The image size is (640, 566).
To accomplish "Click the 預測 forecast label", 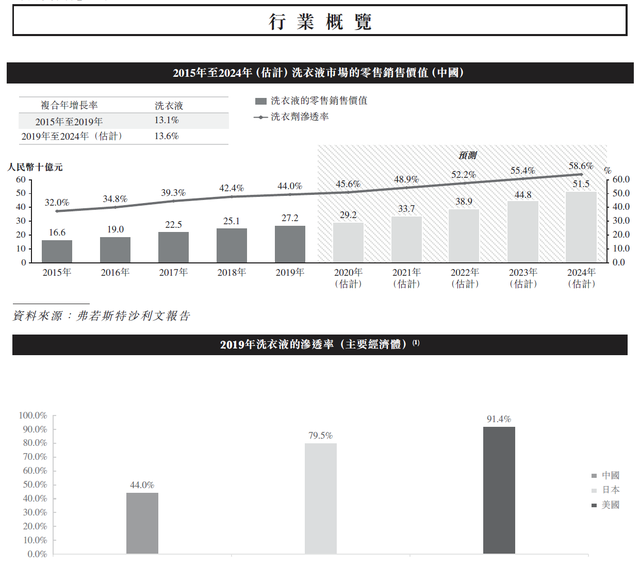I will 467,155.
